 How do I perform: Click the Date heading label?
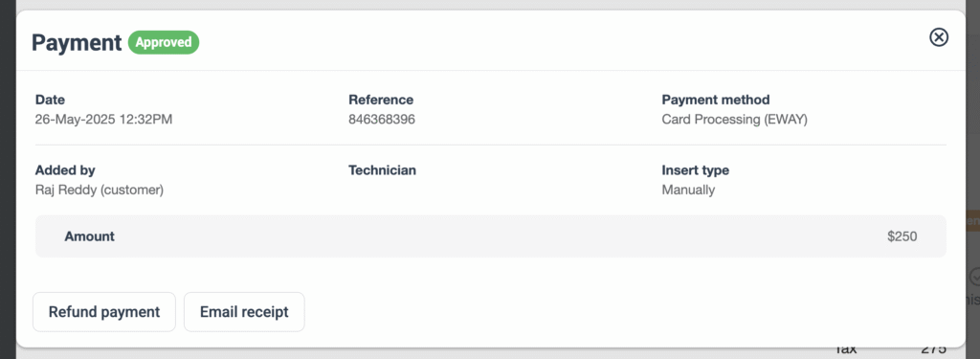coord(50,100)
